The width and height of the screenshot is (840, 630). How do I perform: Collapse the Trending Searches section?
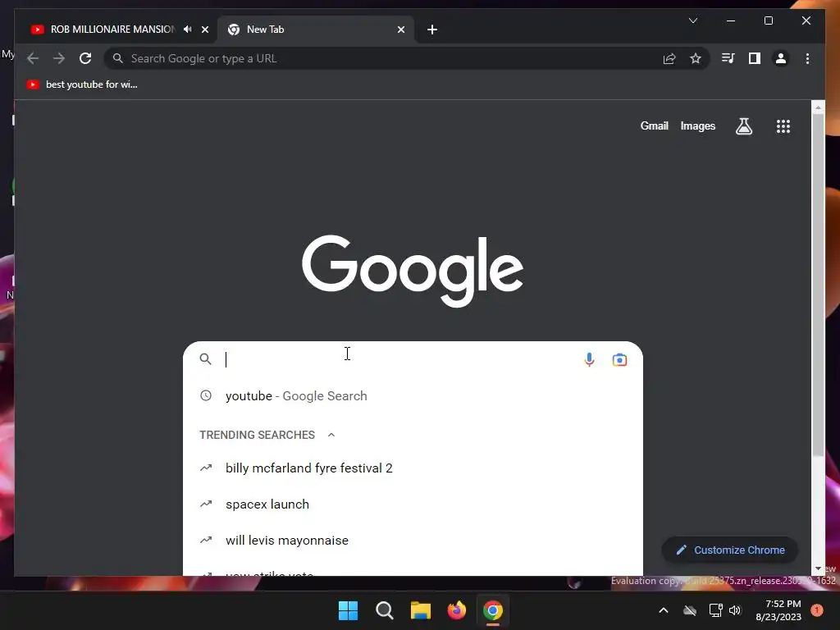click(x=331, y=435)
